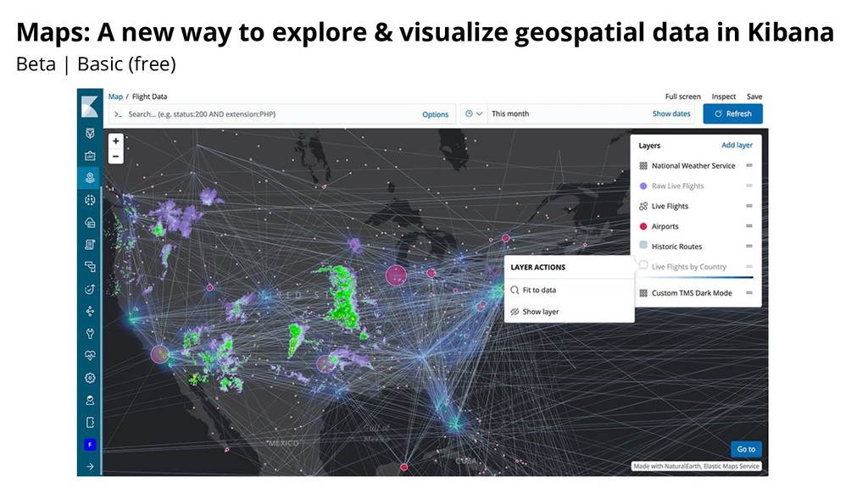Click the purple Raw Live Flights swatch
868x488 pixels.
click(643, 186)
